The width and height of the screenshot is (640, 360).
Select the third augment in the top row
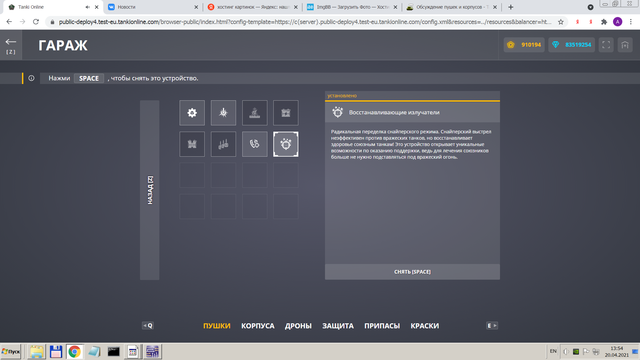255,113
